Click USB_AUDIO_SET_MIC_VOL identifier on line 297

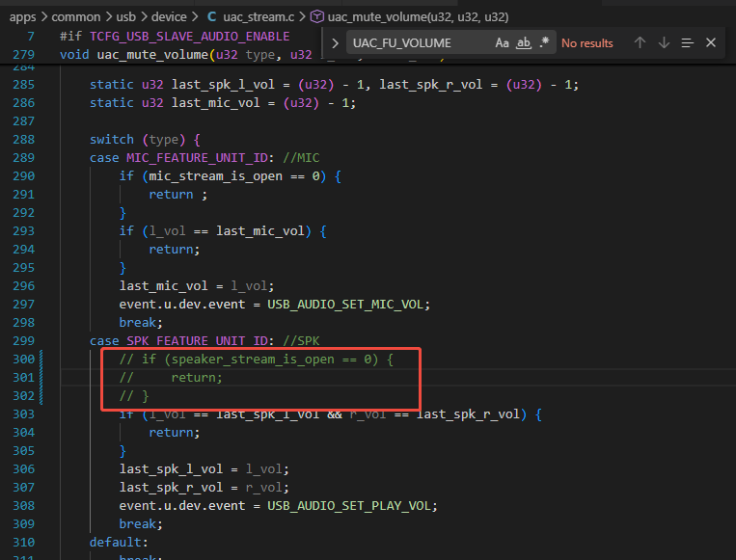coord(345,305)
